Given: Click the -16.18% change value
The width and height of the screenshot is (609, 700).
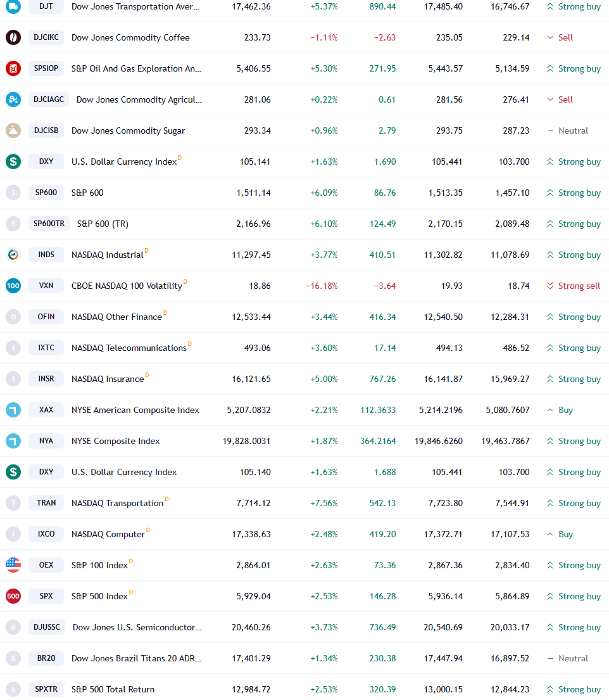Looking at the screenshot, I should click(322, 286).
